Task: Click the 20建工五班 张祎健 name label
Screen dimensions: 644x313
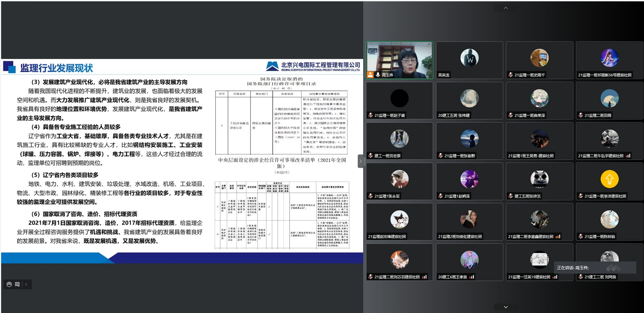Action: coord(454,115)
